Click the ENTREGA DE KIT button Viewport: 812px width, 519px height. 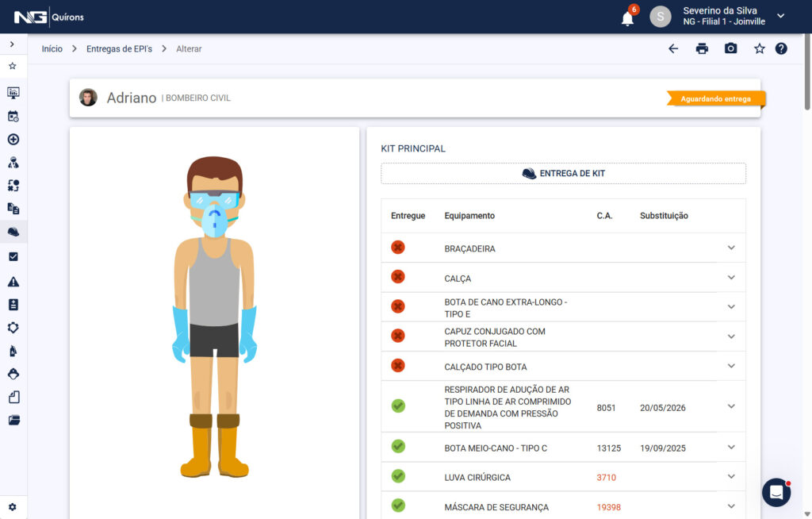pos(564,173)
